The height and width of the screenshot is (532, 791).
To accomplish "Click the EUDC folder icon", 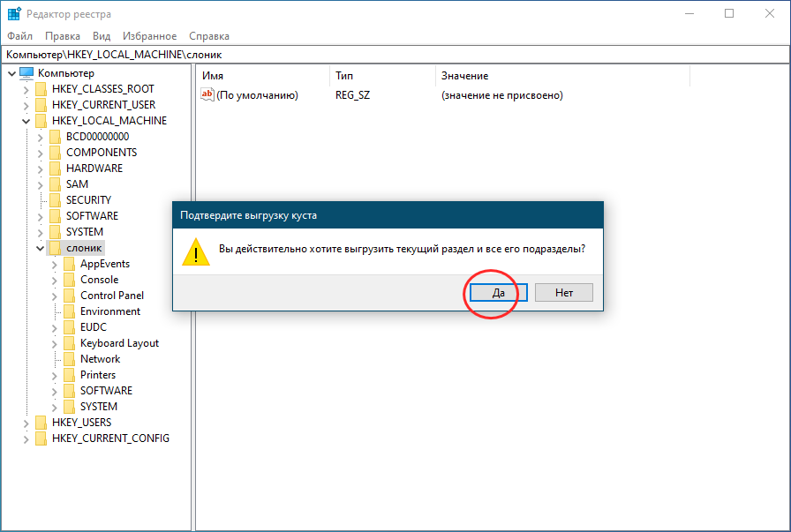I will coord(70,327).
